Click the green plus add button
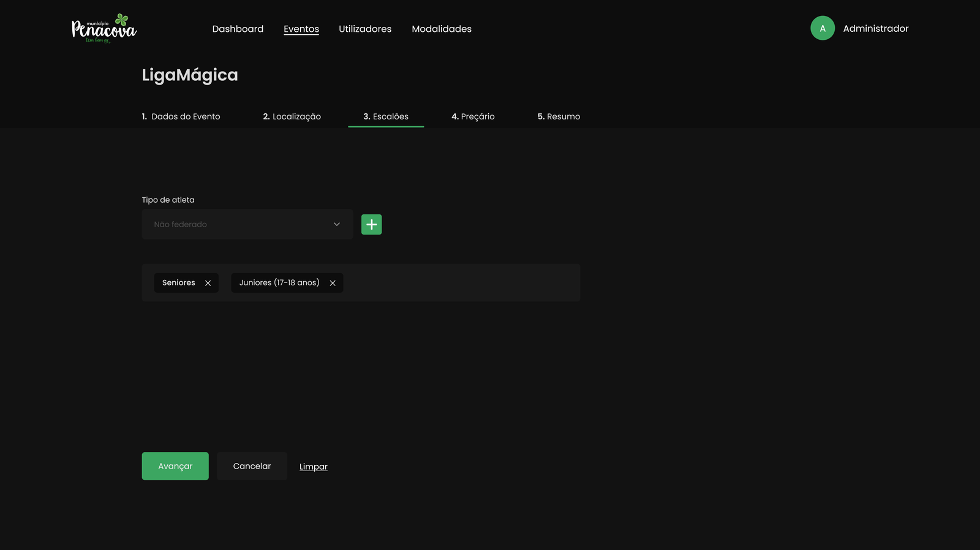980x550 pixels. (371, 225)
